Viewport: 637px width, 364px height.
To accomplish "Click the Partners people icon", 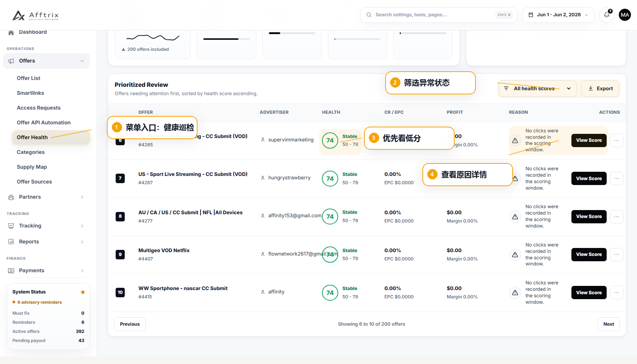I will click(x=11, y=197).
